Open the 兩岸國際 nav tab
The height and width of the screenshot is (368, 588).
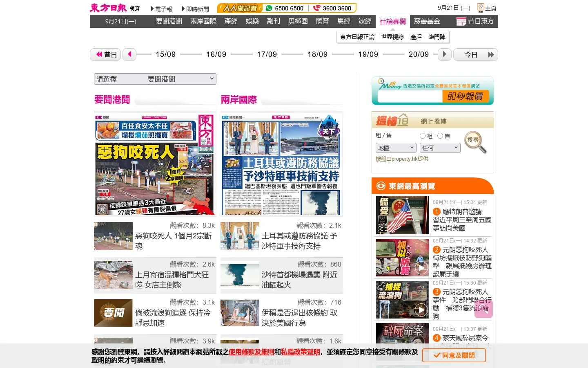coord(203,21)
